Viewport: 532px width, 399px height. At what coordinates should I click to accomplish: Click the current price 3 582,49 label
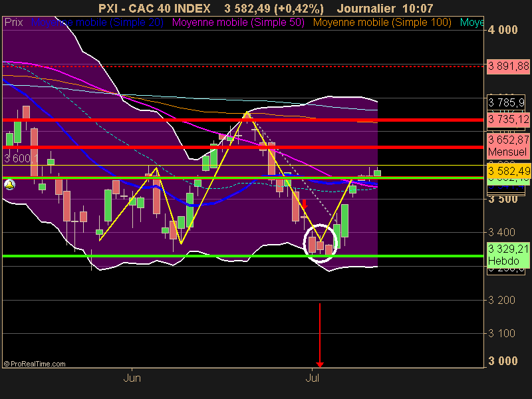tap(508, 171)
